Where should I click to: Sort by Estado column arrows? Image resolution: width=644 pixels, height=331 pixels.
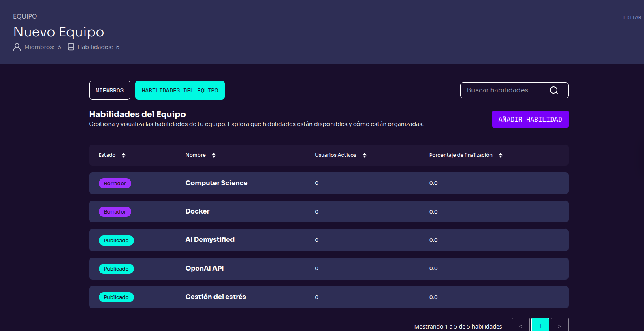coord(124,155)
